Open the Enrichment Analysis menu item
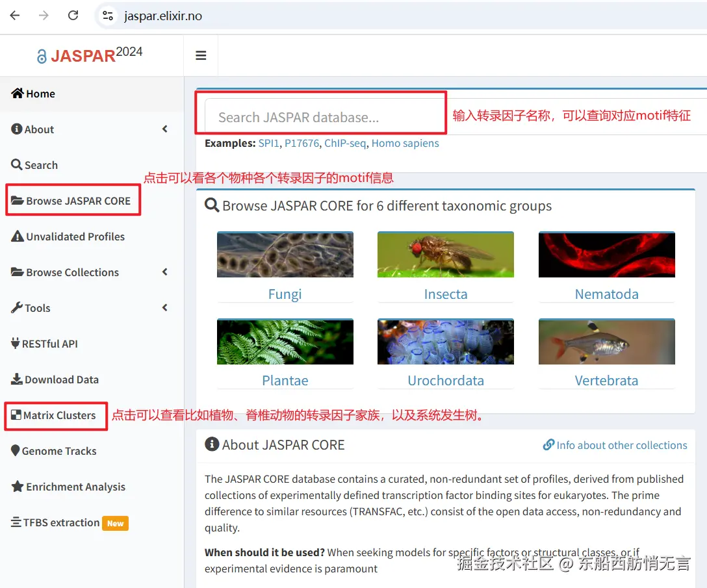Viewport: 707px width, 588px height. [x=92, y=487]
